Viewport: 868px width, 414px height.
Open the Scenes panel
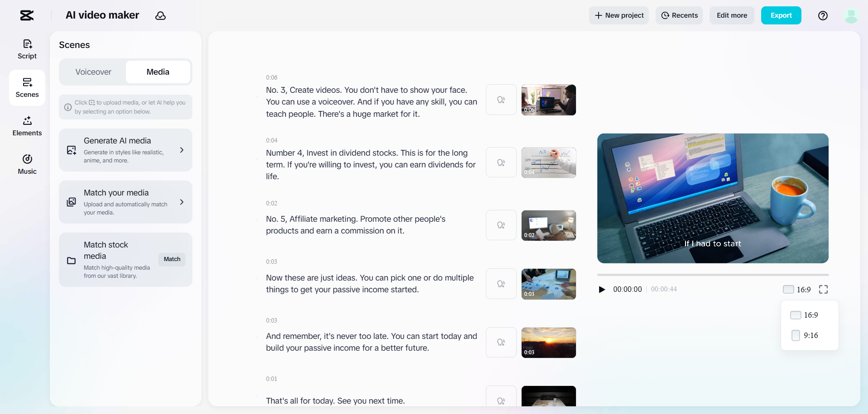[x=27, y=88]
